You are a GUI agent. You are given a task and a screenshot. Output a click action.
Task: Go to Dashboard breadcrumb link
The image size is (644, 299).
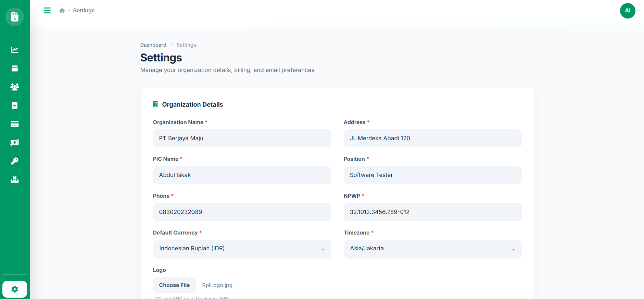(x=153, y=45)
